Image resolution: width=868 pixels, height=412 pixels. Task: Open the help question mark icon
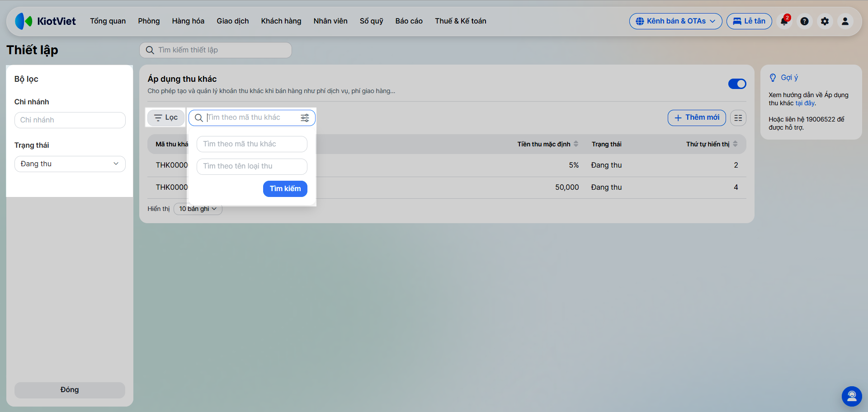click(804, 21)
